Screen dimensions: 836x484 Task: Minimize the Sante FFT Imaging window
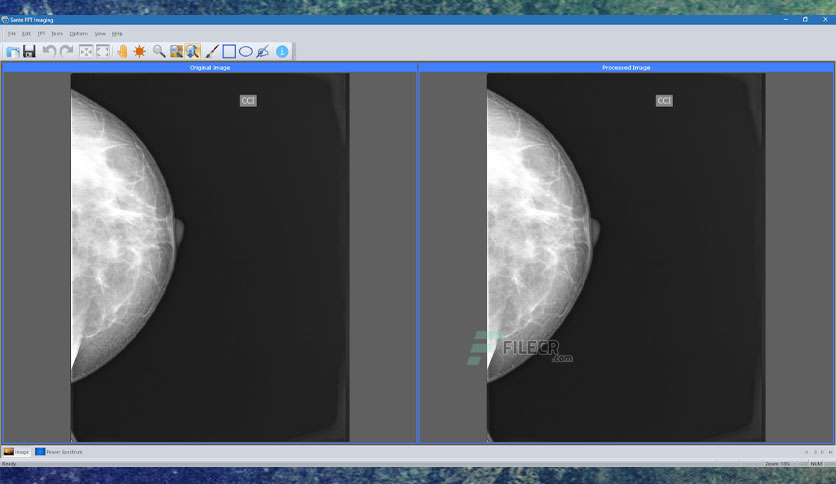(x=786, y=20)
